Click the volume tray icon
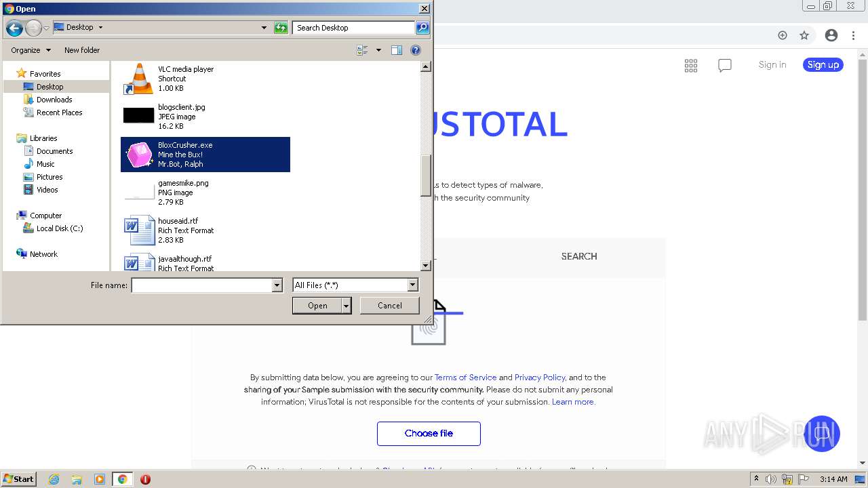This screenshot has height=488, width=868. (771, 479)
